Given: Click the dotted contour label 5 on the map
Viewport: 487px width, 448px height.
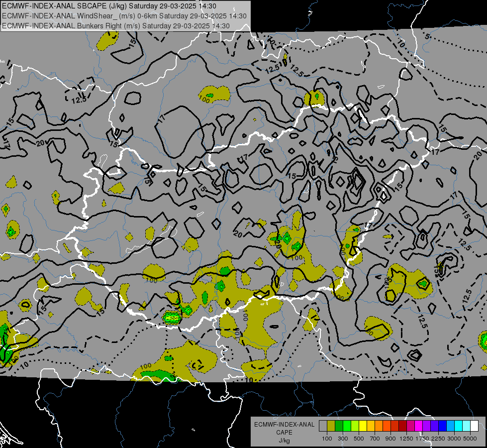Looking at the screenshot, I should tap(428, 37).
